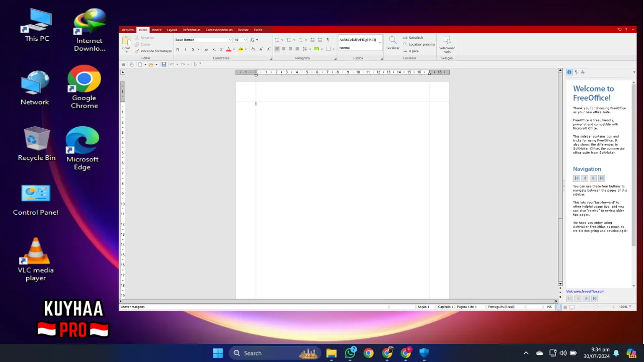Click the decrease font size icon
Viewport: 644px width, 362px height.
coord(268,49)
